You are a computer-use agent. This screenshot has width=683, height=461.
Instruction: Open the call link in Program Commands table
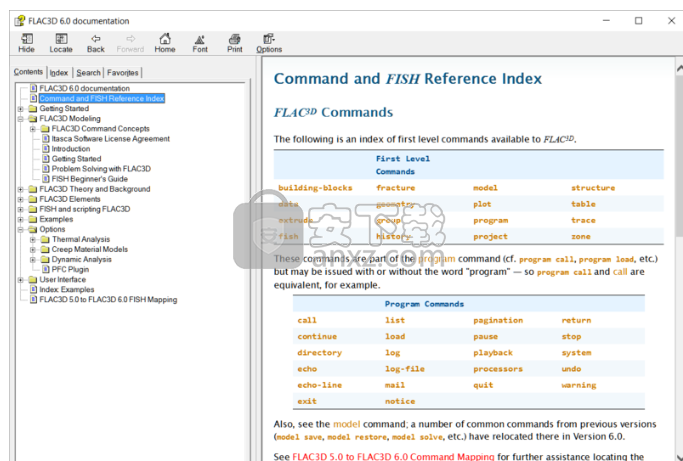[x=307, y=320]
